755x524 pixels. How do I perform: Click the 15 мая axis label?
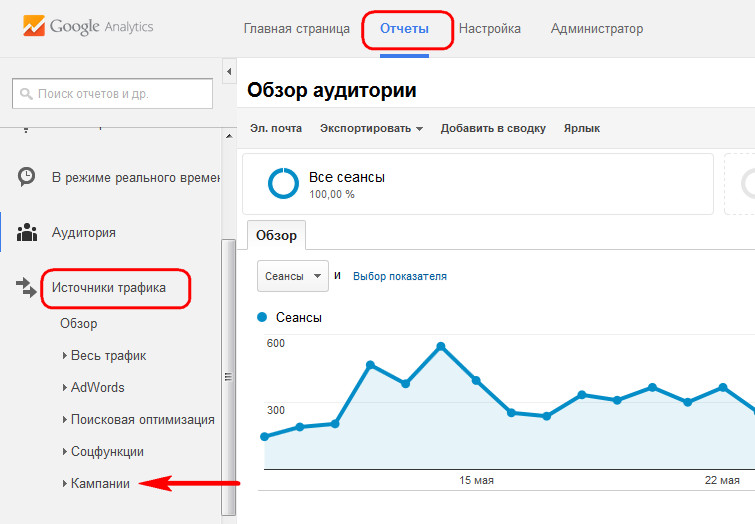pyautogui.click(x=476, y=480)
